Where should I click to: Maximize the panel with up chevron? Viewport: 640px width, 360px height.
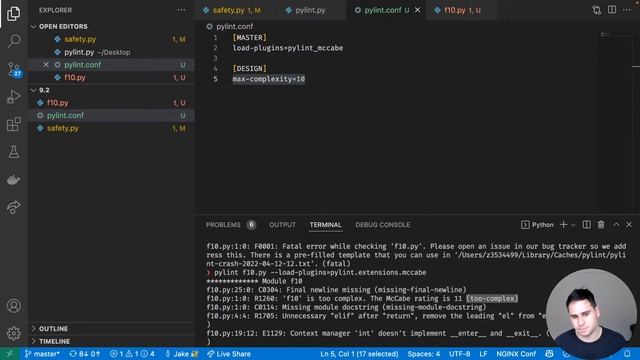coord(616,224)
